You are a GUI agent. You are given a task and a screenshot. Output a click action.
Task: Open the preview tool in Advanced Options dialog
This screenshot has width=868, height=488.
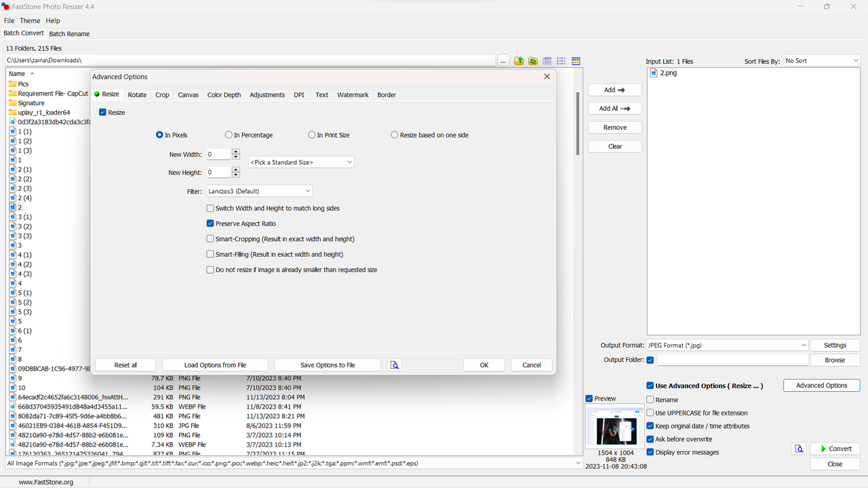coord(395,365)
